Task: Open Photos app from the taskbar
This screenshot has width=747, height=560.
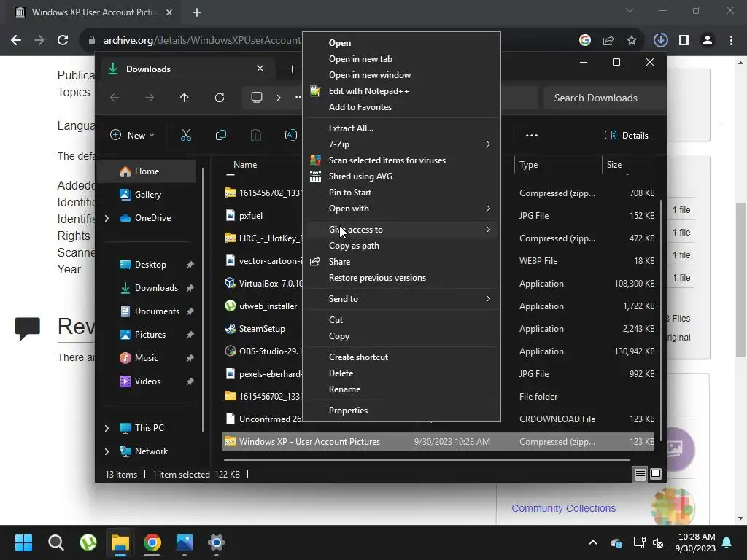Action: pos(185,542)
